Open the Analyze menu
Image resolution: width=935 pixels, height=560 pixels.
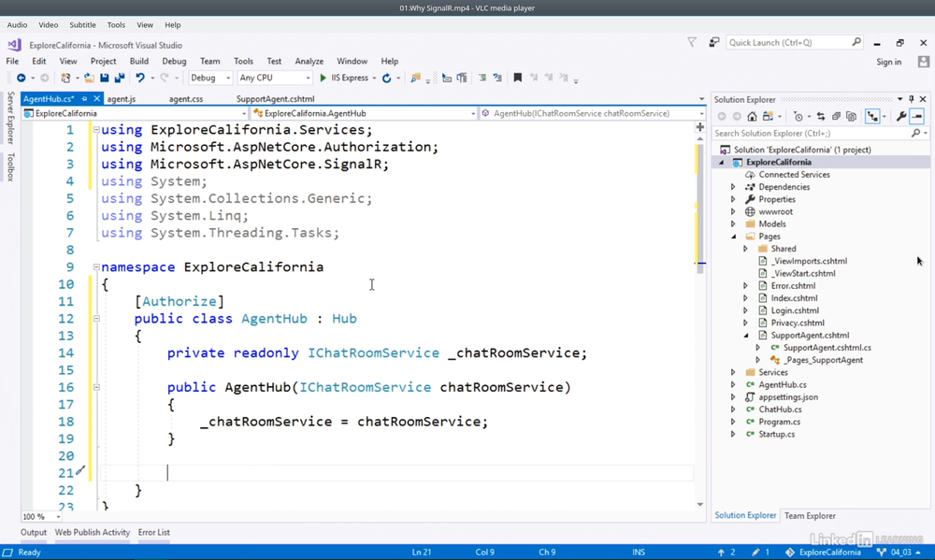[x=309, y=62]
